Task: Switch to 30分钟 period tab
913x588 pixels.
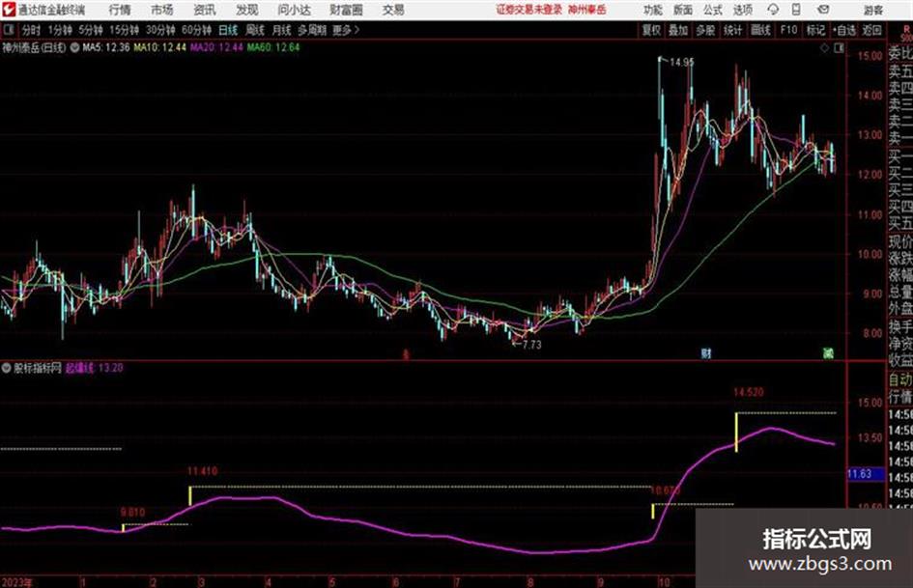Action: 160,30
